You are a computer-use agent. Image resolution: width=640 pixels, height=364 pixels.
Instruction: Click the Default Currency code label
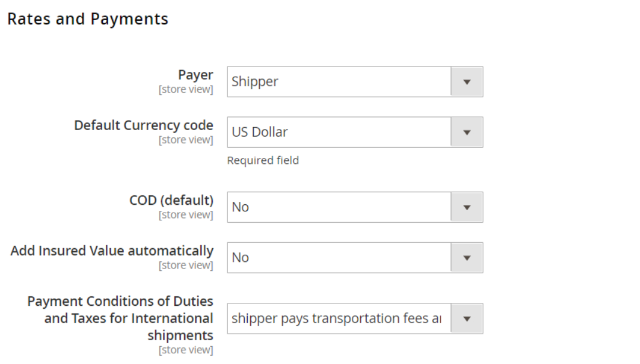point(143,125)
